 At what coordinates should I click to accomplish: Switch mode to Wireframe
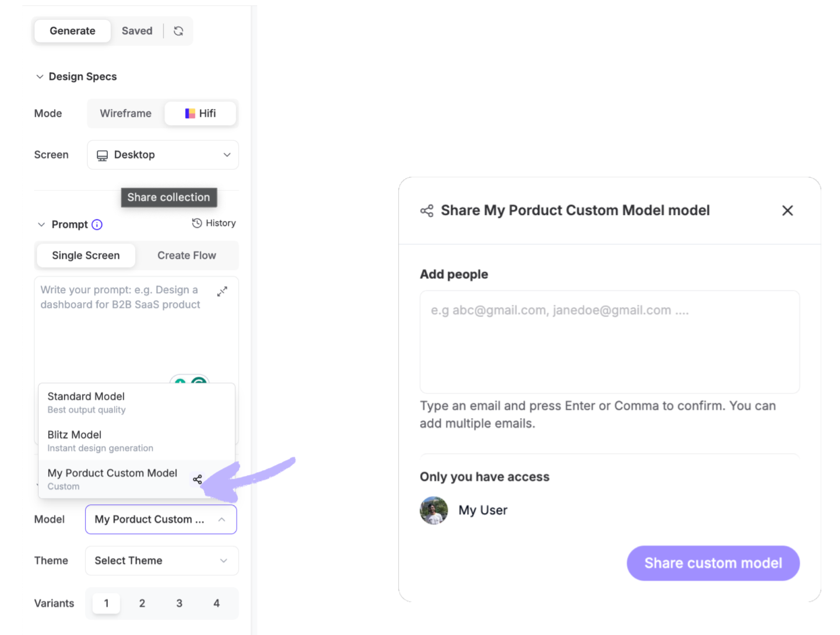click(125, 114)
